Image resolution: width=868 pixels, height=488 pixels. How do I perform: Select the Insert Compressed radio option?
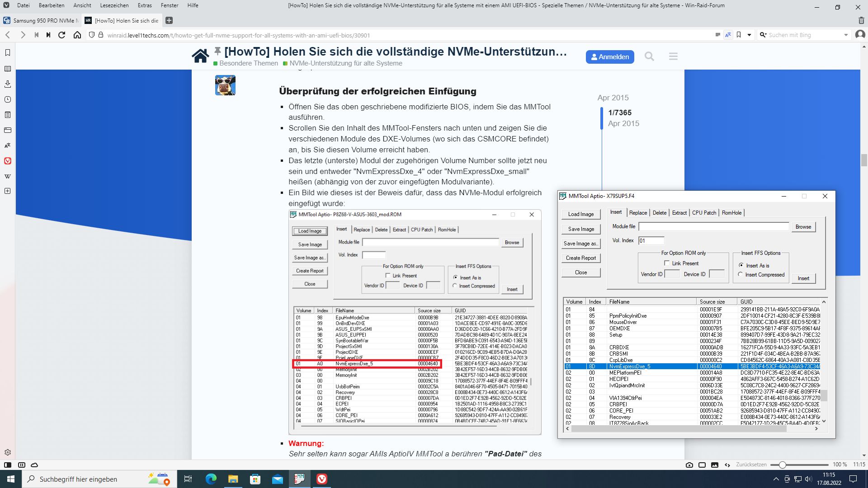point(741,274)
